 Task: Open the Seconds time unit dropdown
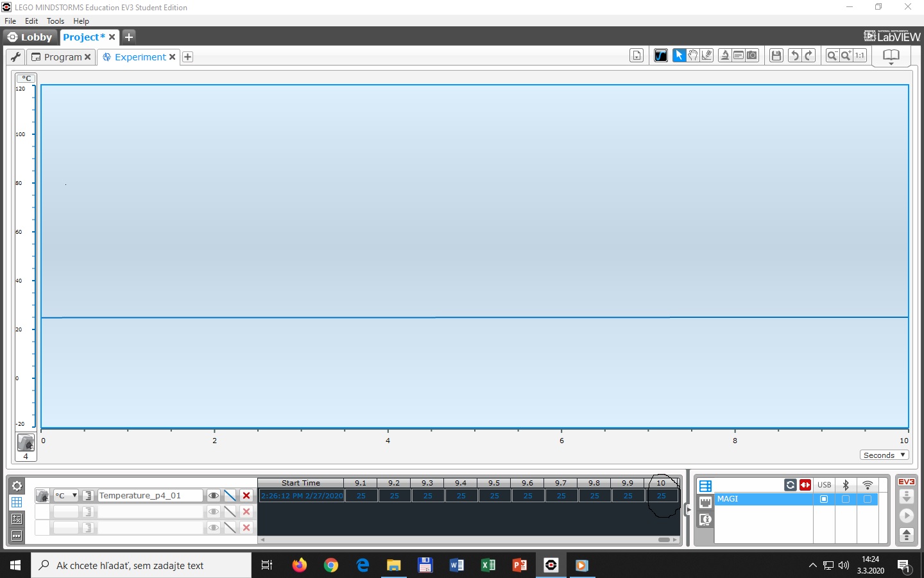click(x=884, y=455)
